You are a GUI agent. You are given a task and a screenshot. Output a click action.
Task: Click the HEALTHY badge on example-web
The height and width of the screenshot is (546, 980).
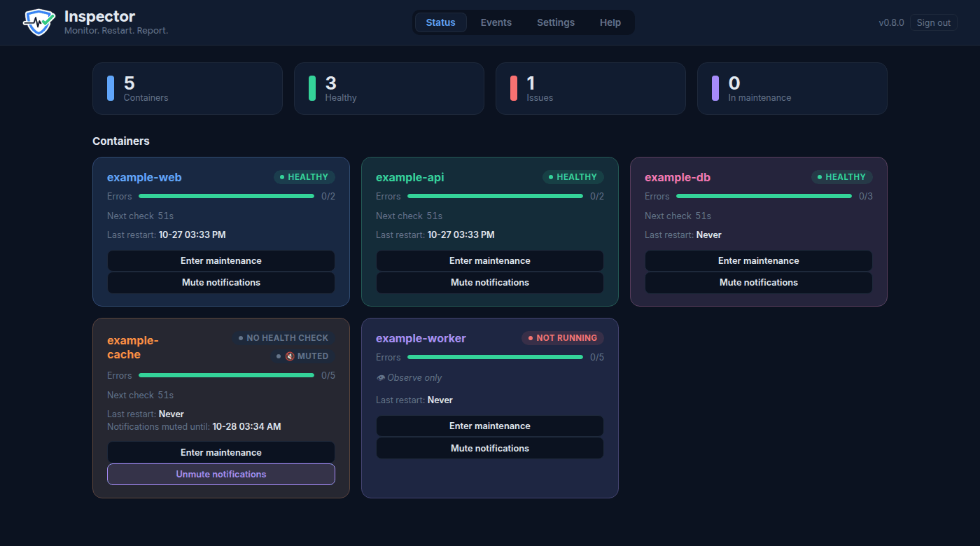click(304, 177)
